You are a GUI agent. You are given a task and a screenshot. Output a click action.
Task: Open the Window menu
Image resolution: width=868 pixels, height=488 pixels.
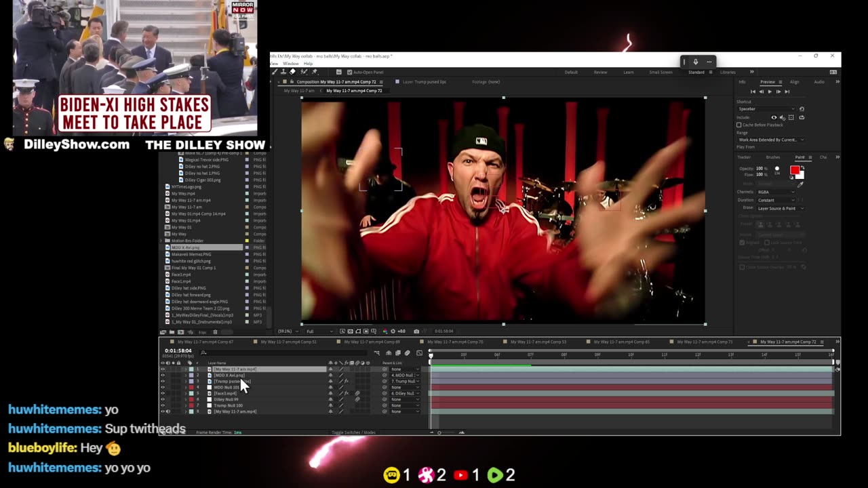[x=291, y=64]
